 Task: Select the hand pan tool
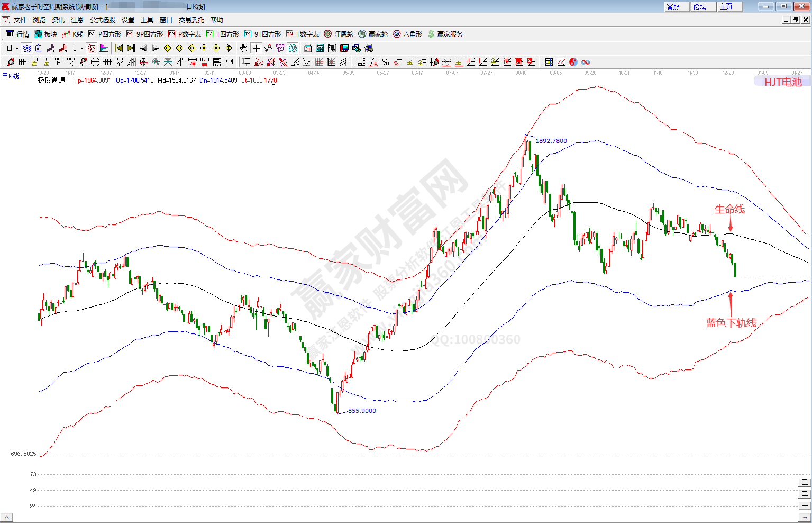pyautogui.click(x=243, y=48)
